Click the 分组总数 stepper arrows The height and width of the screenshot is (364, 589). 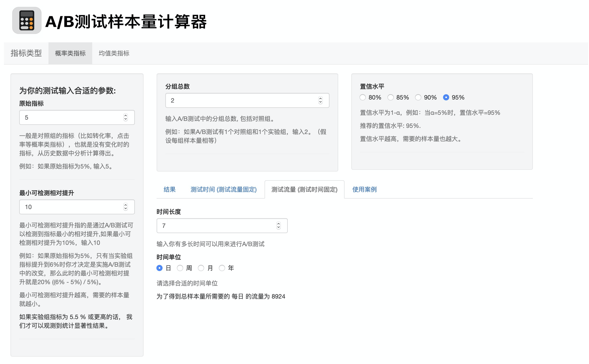(x=320, y=100)
